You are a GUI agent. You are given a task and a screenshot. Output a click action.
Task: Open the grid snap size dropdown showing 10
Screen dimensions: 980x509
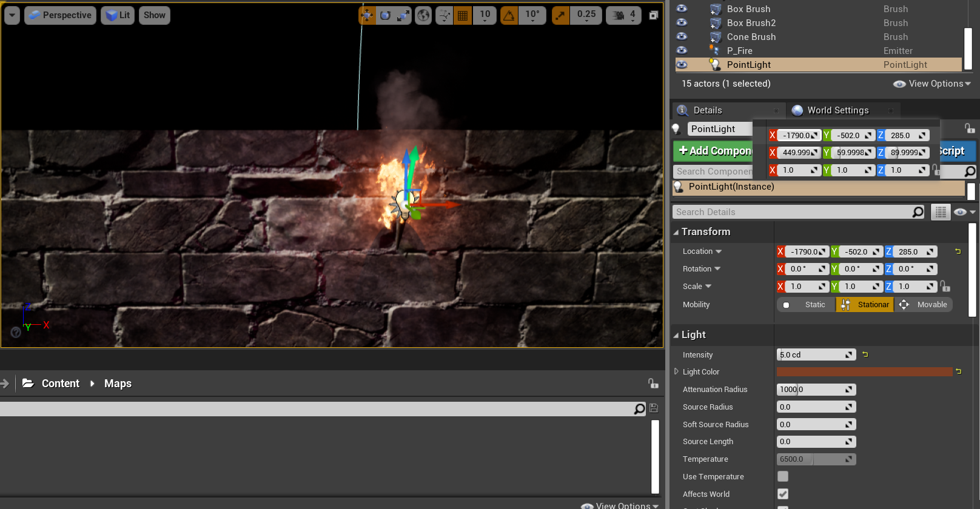(x=485, y=15)
